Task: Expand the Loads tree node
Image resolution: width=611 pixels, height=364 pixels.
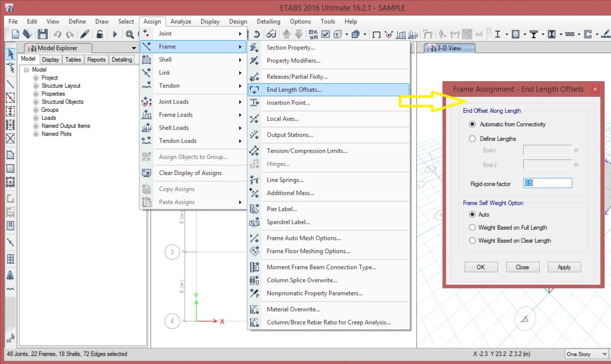Action: pyautogui.click(x=36, y=118)
